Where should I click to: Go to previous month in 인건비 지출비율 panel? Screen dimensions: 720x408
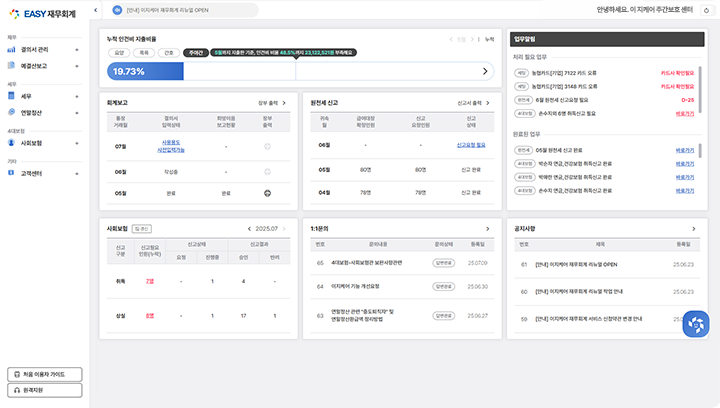coord(451,39)
